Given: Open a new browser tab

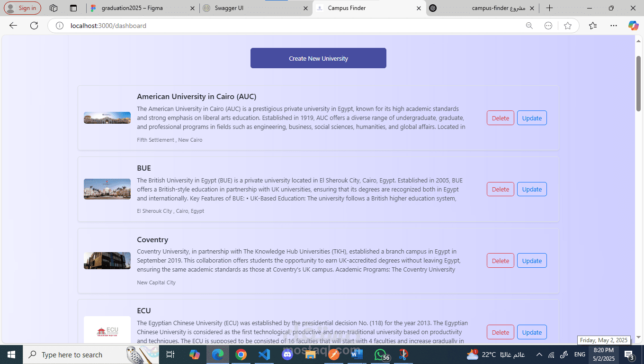Looking at the screenshot, I should point(549,8).
